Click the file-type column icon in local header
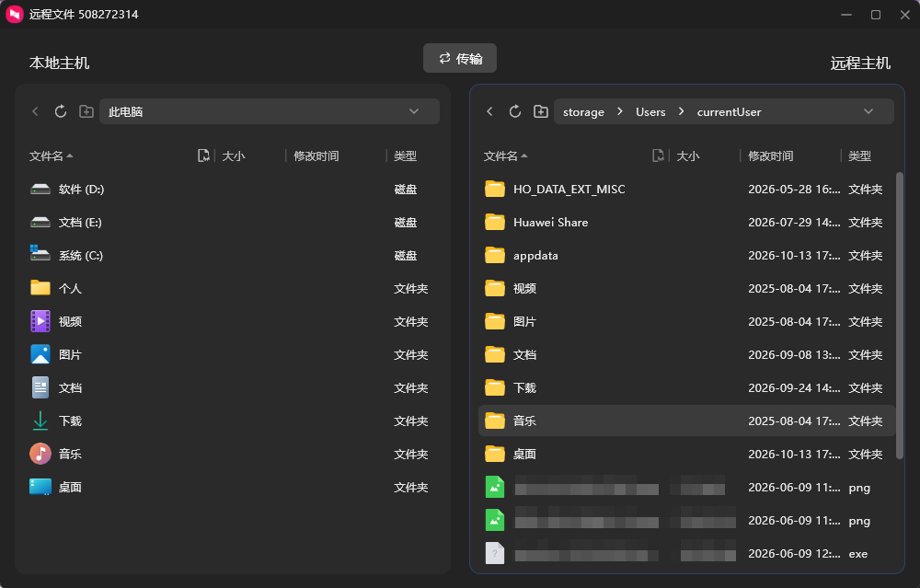This screenshot has width=920, height=588. click(203, 156)
